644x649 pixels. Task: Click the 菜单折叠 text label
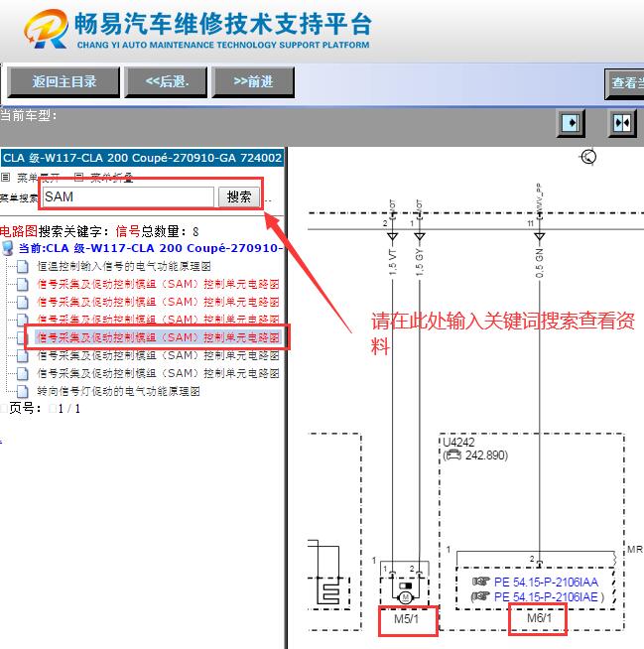[112, 178]
